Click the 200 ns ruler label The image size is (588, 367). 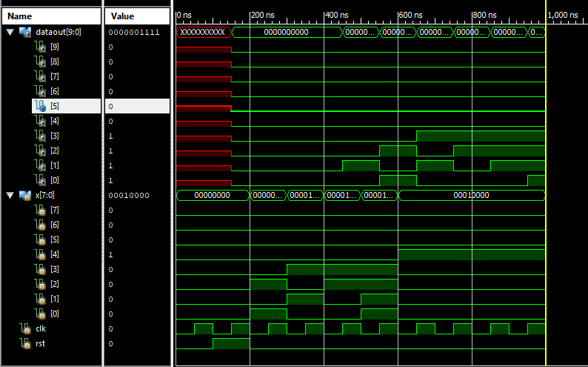coord(262,16)
